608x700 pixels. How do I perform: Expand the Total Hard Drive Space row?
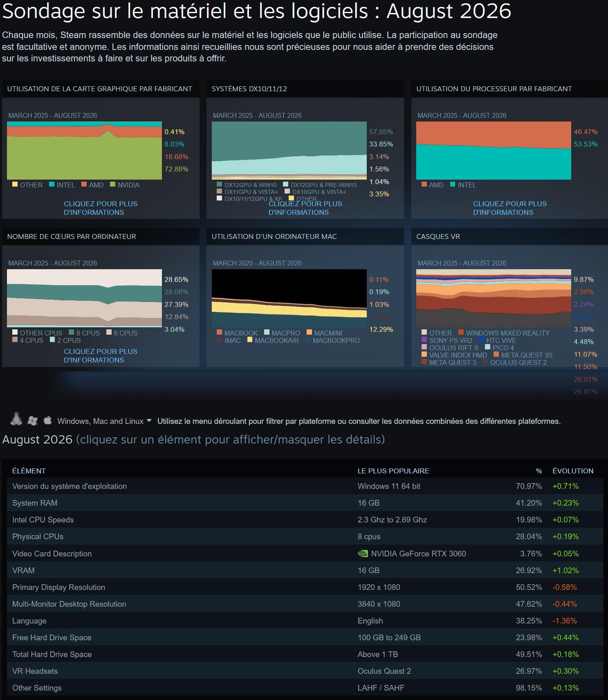[305, 654]
